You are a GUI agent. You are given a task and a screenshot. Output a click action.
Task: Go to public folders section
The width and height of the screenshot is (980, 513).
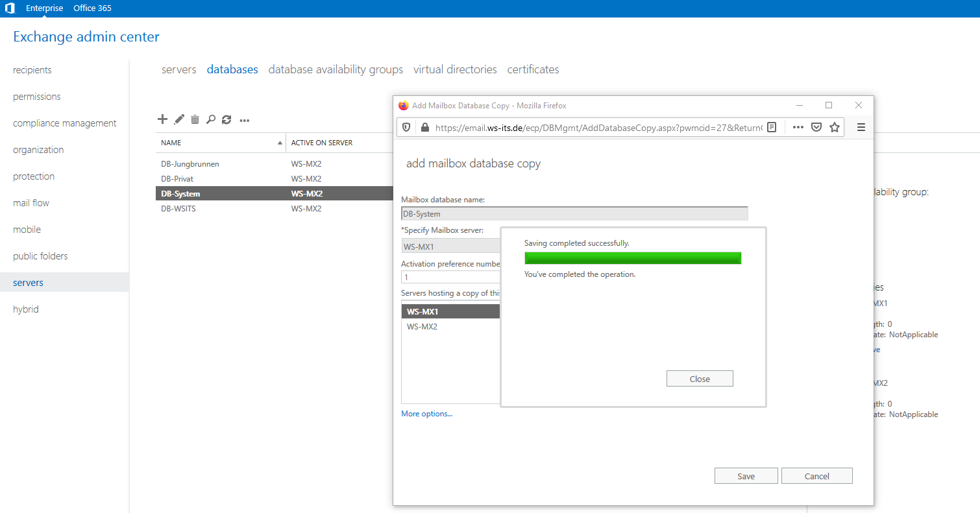click(40, 256)
